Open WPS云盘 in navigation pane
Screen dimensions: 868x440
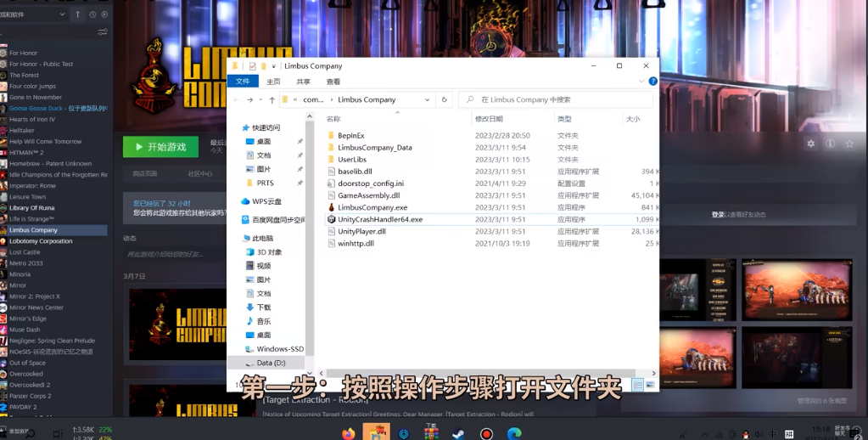point(266,201)
